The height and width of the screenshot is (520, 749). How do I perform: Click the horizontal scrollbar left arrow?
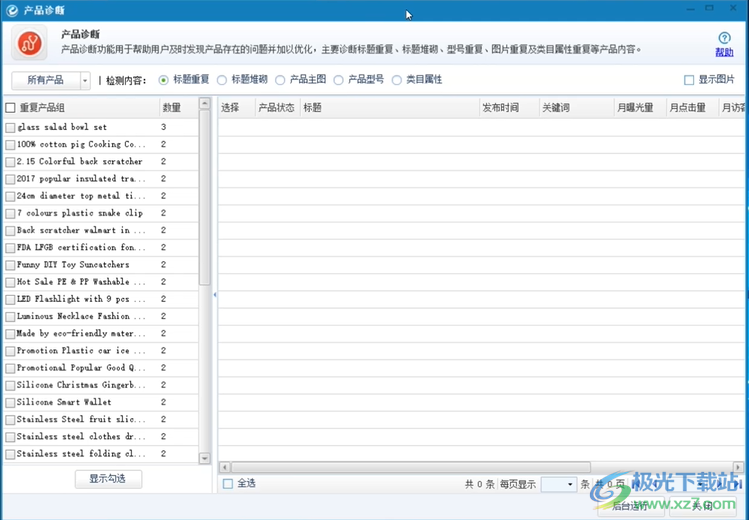225,467
